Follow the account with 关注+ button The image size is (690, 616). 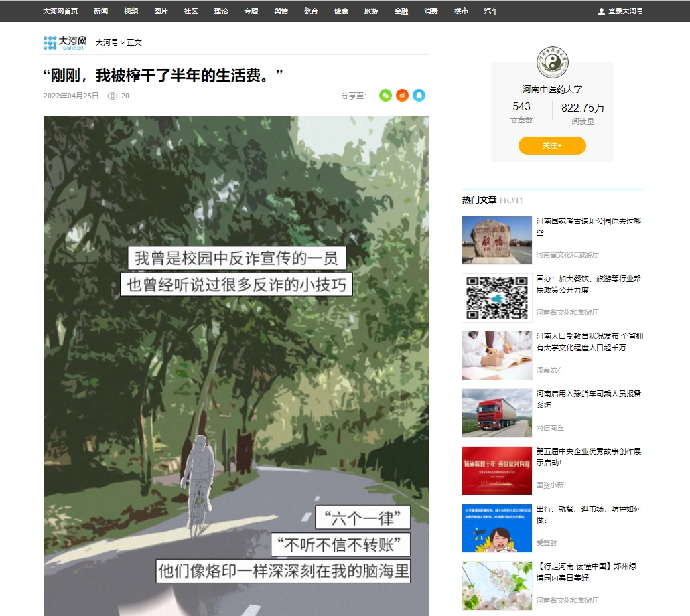pos(552,145)
